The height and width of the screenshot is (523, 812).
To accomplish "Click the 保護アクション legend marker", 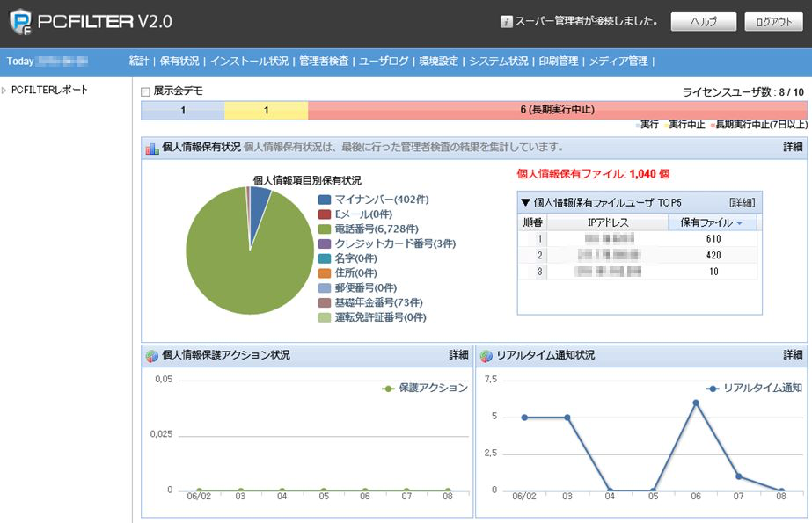I will [388, 389].
